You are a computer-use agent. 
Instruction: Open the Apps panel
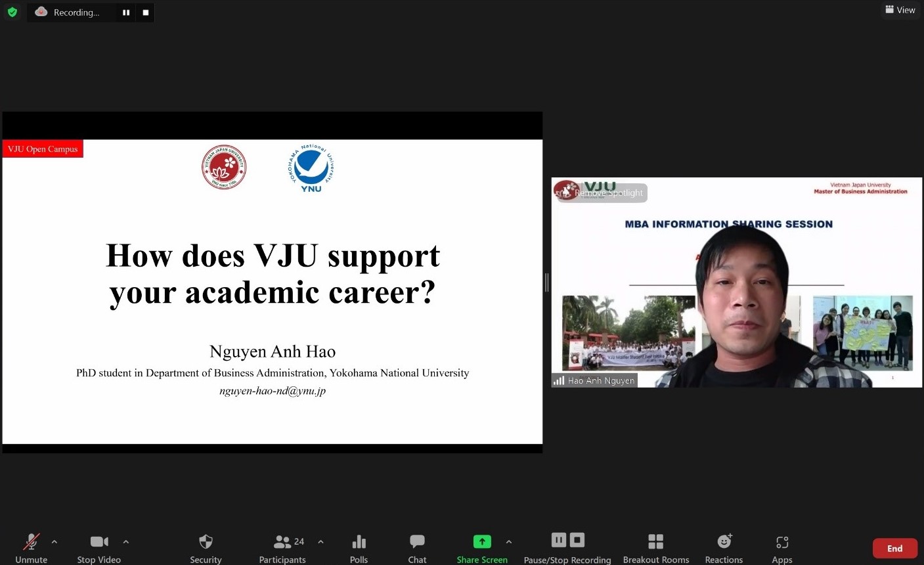coord(782,549)
